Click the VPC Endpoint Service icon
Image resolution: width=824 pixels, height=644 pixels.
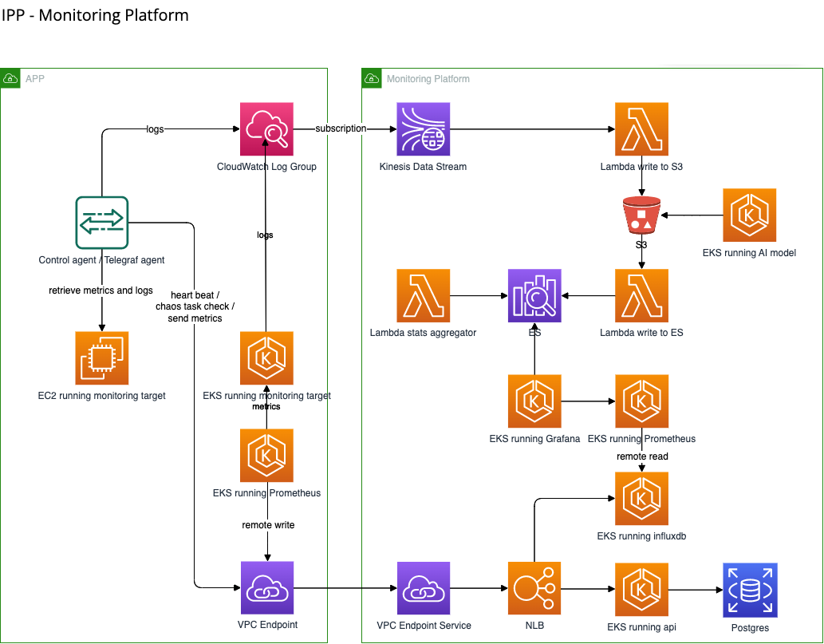click(x=424, y=588)
